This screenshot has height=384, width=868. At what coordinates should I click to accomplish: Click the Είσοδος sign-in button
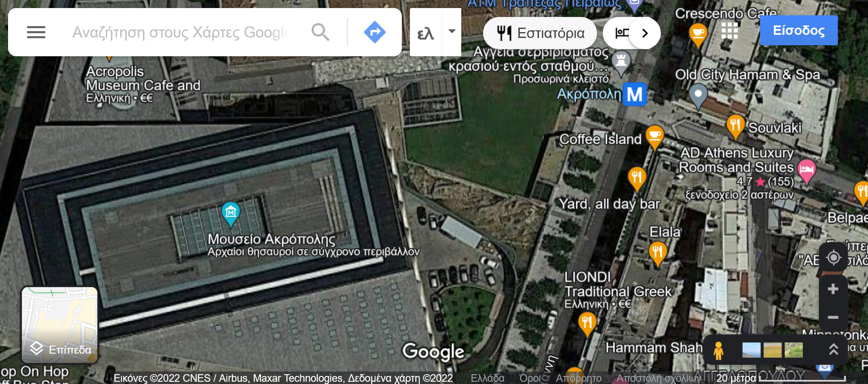[x=799, y=30]
